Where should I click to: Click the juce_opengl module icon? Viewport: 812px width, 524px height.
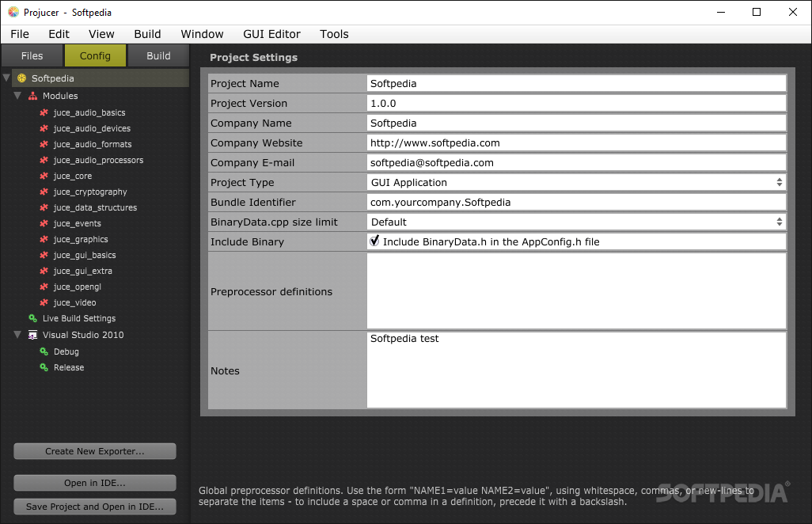44,287
